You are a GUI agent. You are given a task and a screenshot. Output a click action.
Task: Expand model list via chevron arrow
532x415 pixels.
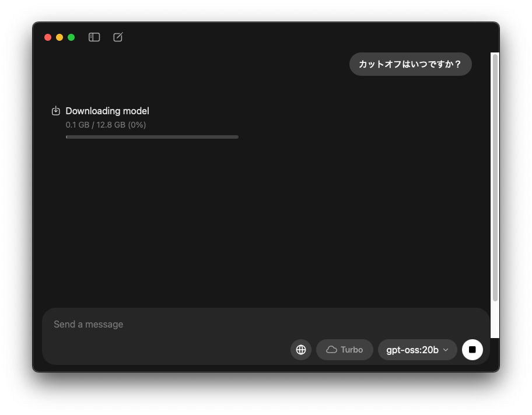pos(446,350)
